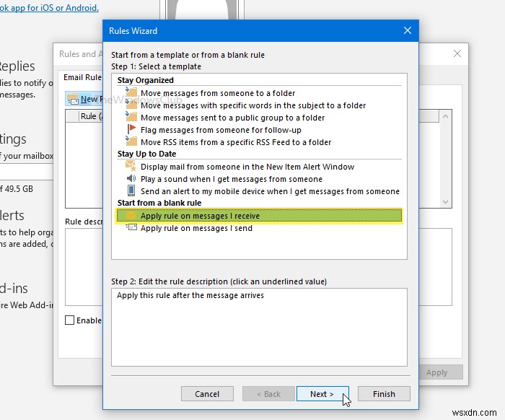505x420 pixels.
Task: Select 'Apply rule on messages I receive'
Action: click(259, 216)
